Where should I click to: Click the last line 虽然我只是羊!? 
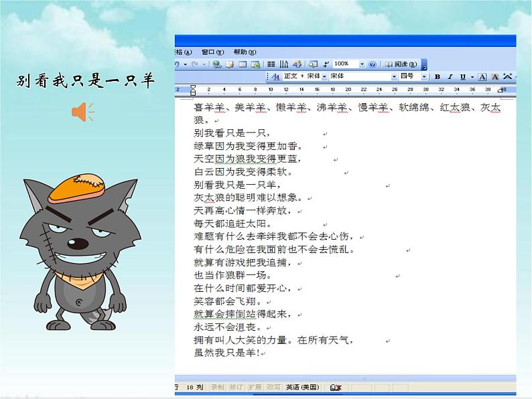pyautogui.click(x=227, y=353)
